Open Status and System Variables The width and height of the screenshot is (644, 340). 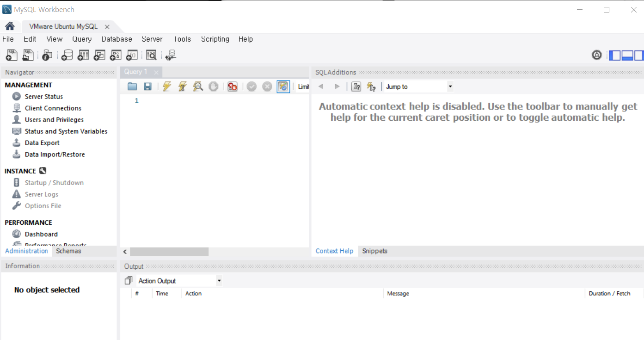click(x=66, y=131)
